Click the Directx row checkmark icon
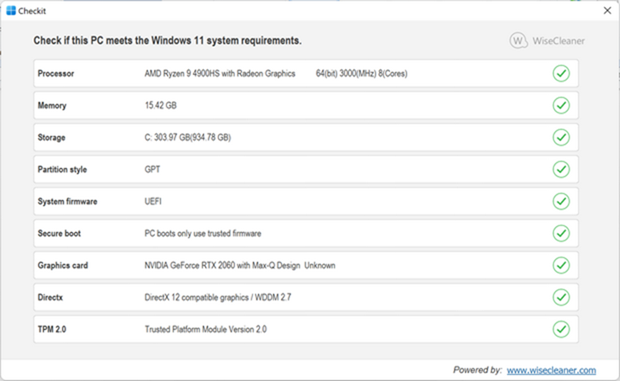620x381 pixels. pos(561,297)
